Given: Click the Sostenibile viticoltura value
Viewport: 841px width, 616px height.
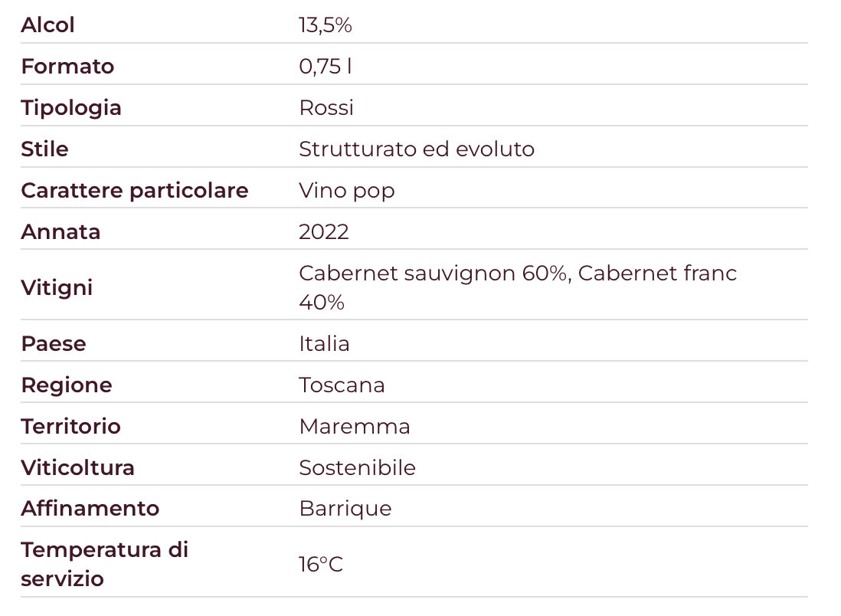Looking at the screenshot, I should [357, 467].
